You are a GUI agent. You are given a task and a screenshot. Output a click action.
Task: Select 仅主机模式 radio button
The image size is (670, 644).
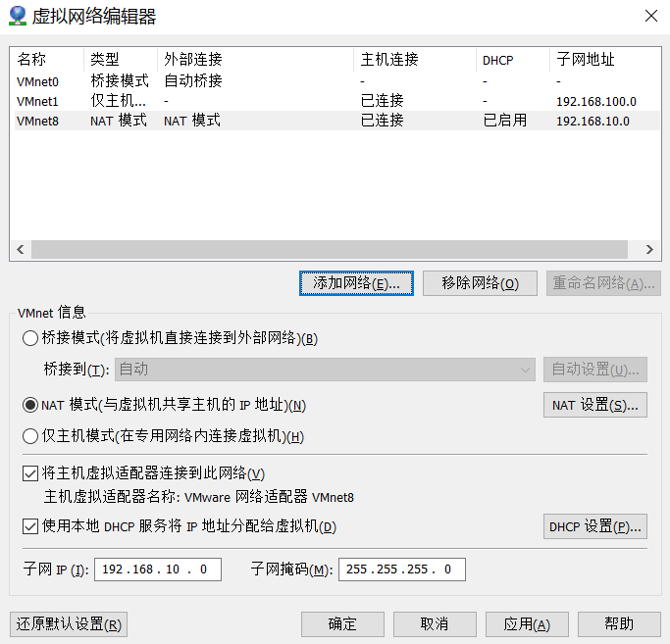pyautogui.click(x=30, y=436)
